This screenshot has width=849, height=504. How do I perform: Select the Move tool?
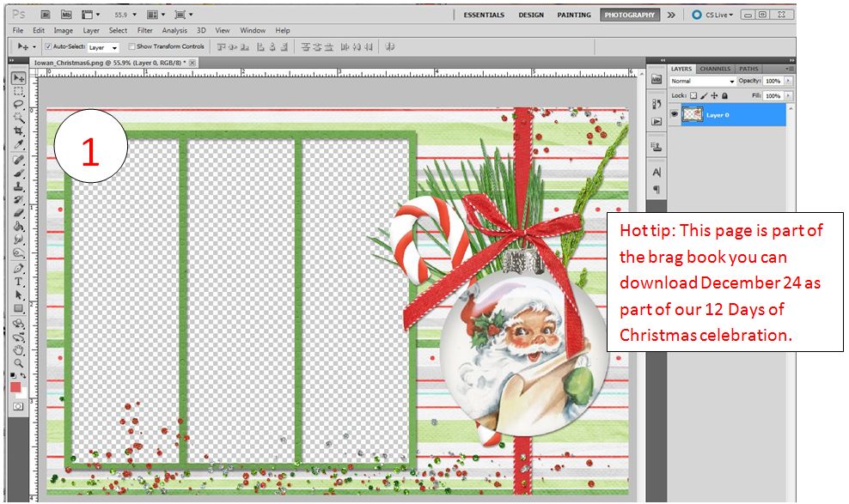coord(18,78)
